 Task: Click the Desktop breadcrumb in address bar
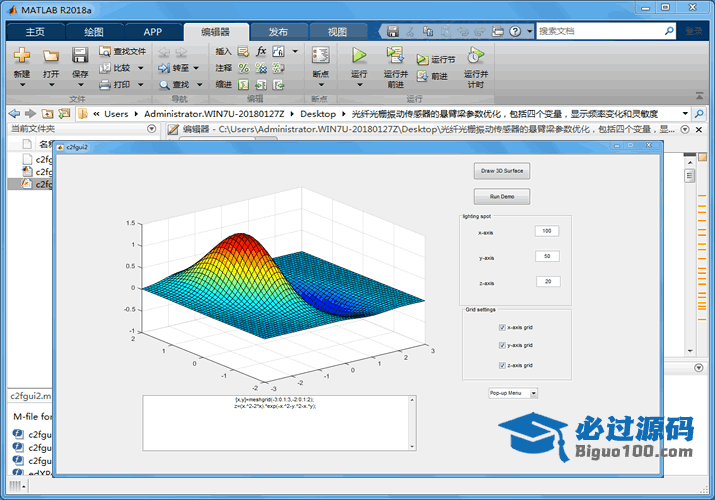point(318,114)
